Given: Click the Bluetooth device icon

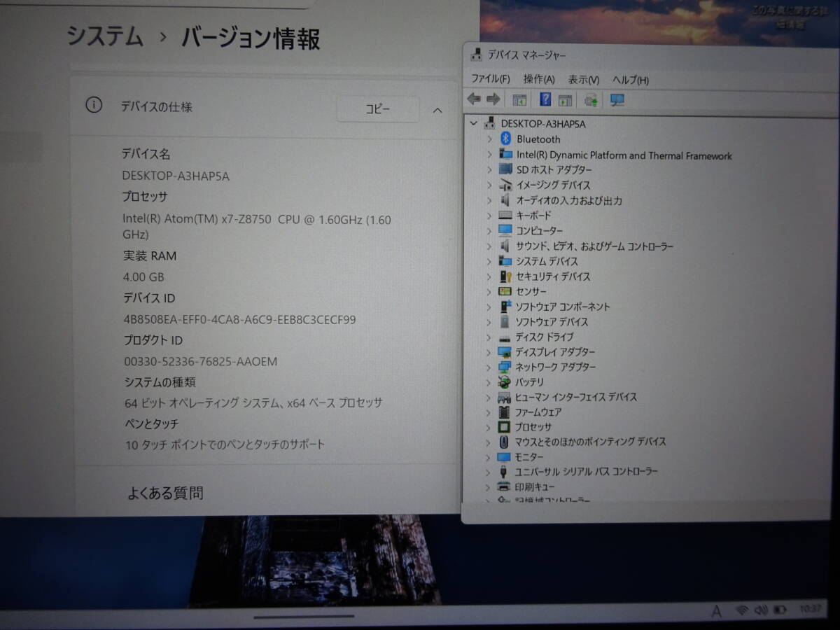Looking at the screenshot, I should 505,139.
